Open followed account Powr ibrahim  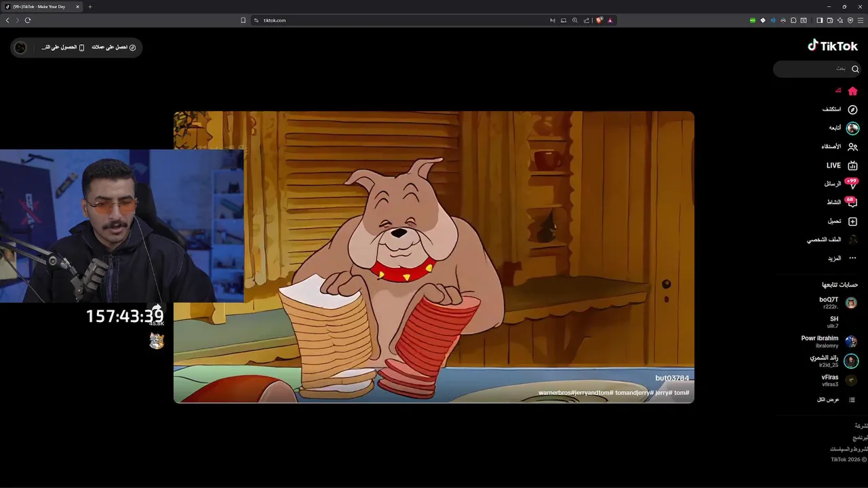click(x=829, y=342)
